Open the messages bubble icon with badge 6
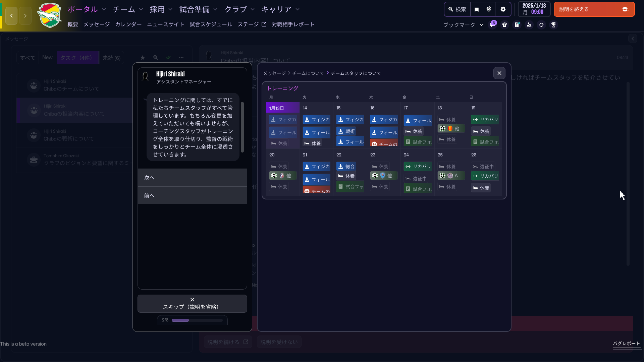The width and height of the screenshot is (644, 362). [x=492, y=25]
